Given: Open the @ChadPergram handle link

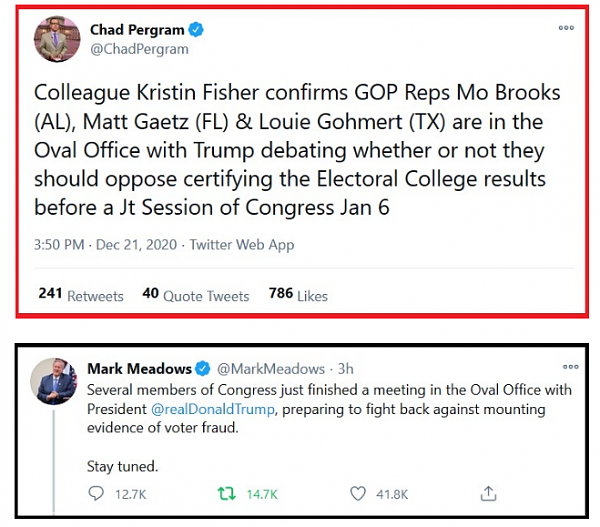Looking at the screenshot, I should pyautogui.click(x=138, y=49).
